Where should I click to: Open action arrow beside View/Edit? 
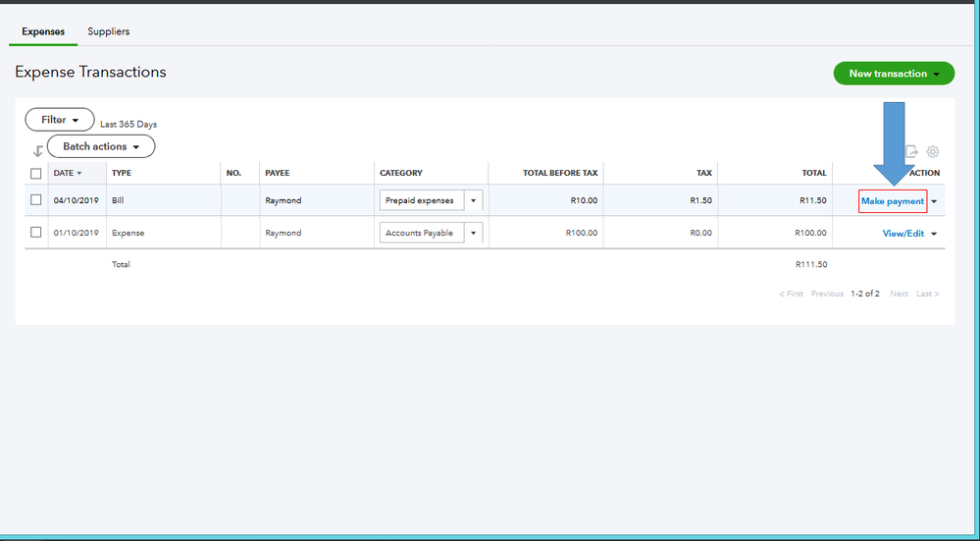(934, 234)
